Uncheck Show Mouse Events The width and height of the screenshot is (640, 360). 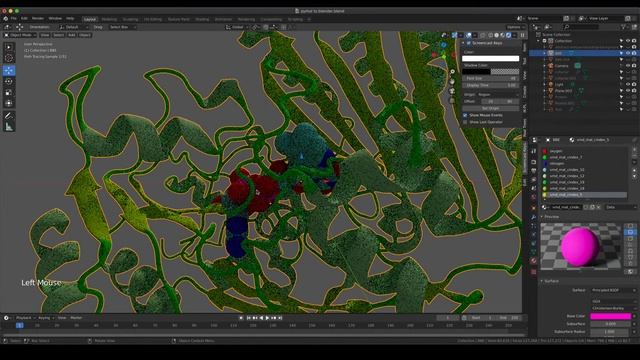[465, 116]
